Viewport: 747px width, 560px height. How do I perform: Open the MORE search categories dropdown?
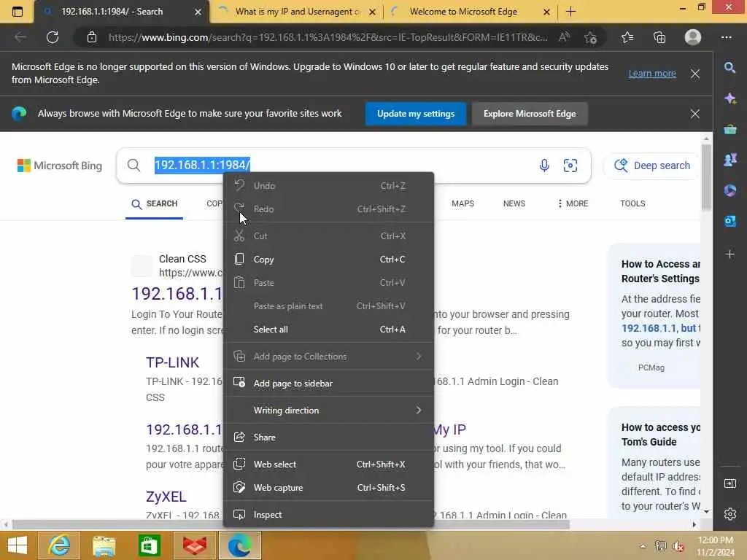tap(573, 203)
